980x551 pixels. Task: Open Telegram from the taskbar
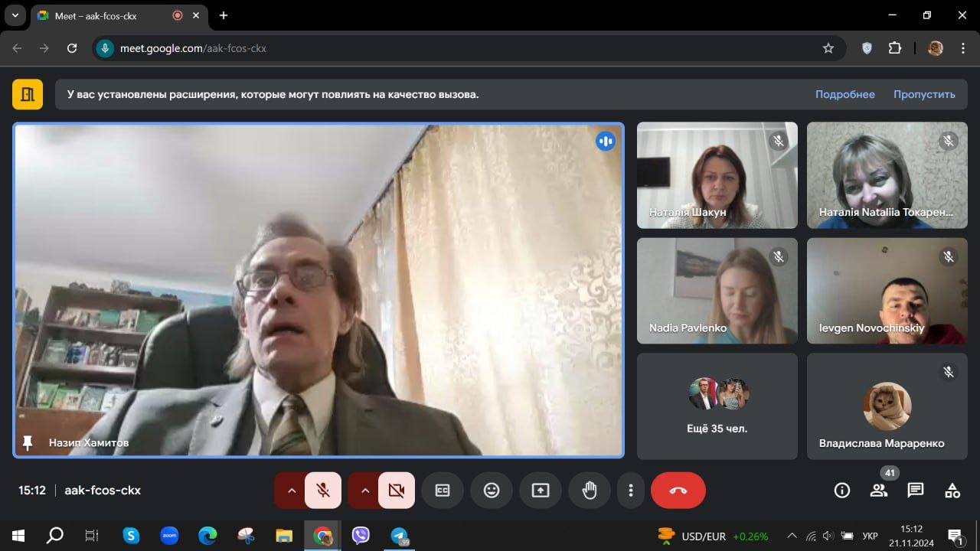[x=399, y=536]
